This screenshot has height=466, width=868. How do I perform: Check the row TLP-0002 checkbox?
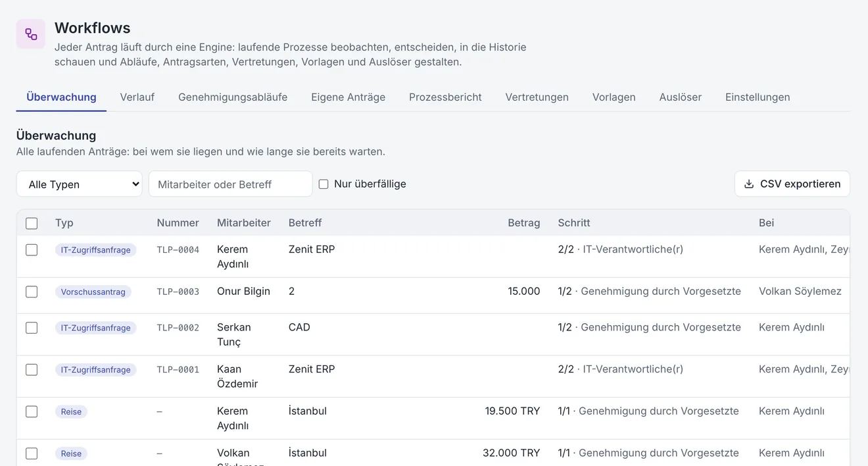pyautogui.click(x=32, y=328)
